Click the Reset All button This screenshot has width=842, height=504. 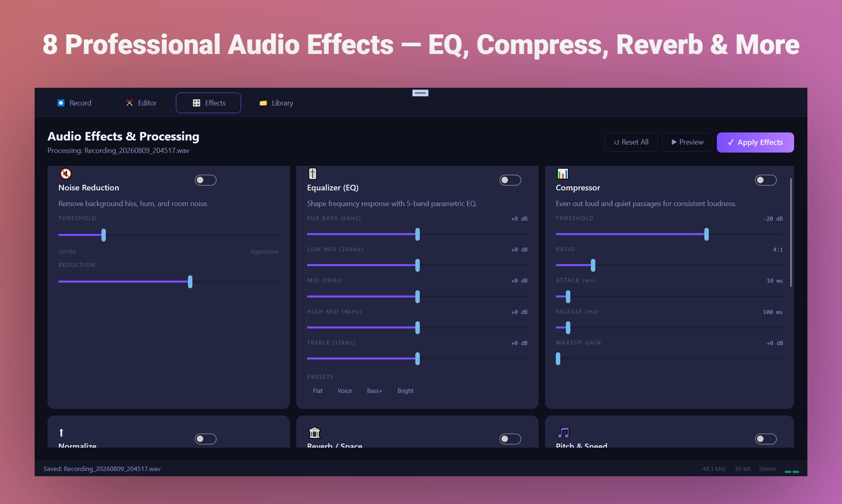tap(631, 142)
